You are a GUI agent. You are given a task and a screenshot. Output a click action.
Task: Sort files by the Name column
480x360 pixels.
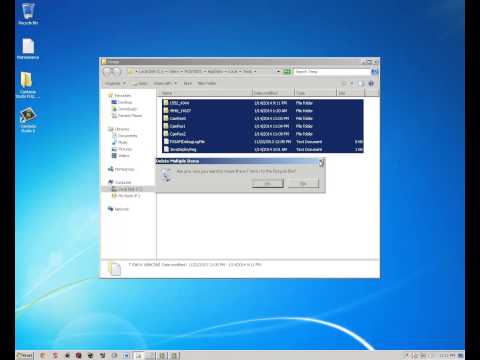(x=205, y=93)
